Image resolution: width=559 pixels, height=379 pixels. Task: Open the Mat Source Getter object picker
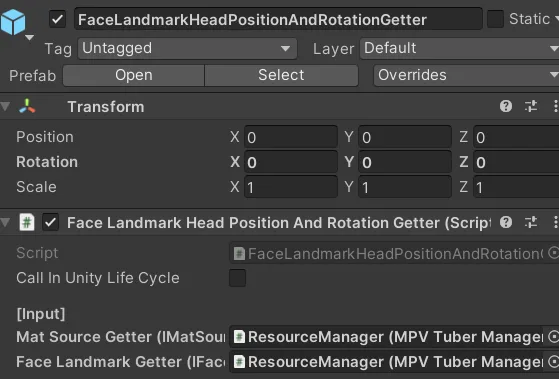(x=553, y=337)
